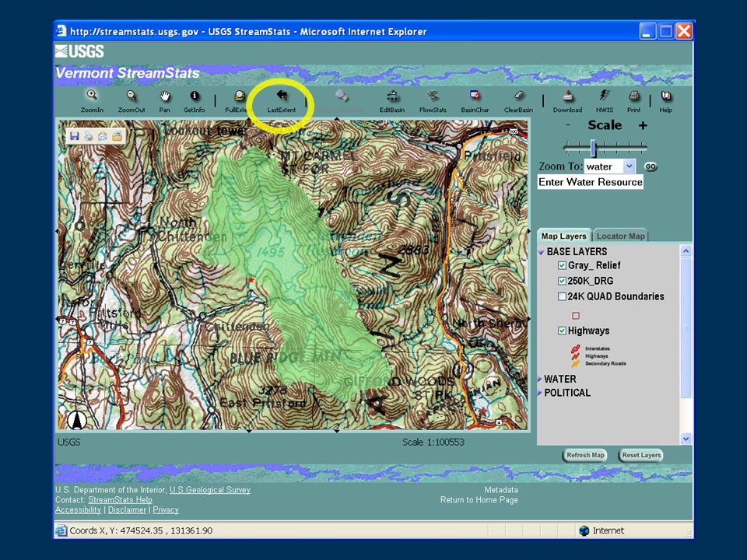
Task: Click the USGS logo
Action: (79, 51)
